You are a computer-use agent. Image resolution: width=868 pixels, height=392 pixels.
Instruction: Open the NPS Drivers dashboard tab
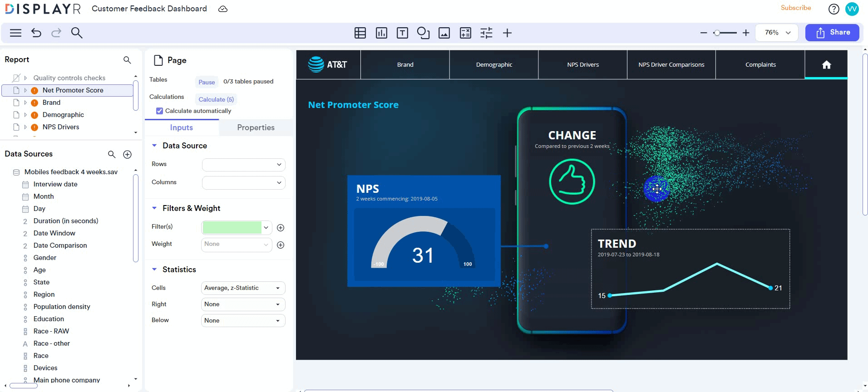click(583, 65)
